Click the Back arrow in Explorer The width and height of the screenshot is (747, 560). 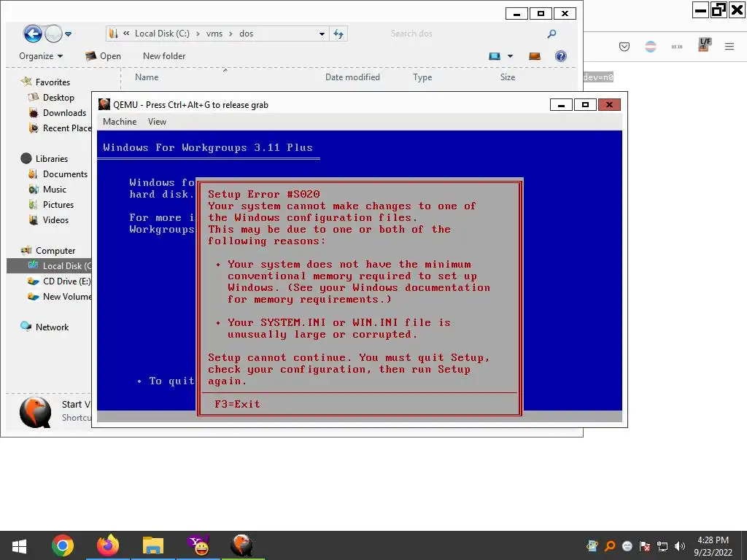32,34
